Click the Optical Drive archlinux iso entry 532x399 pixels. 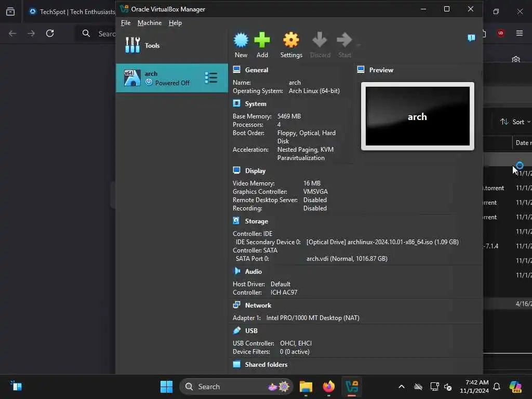pos(382,242)
